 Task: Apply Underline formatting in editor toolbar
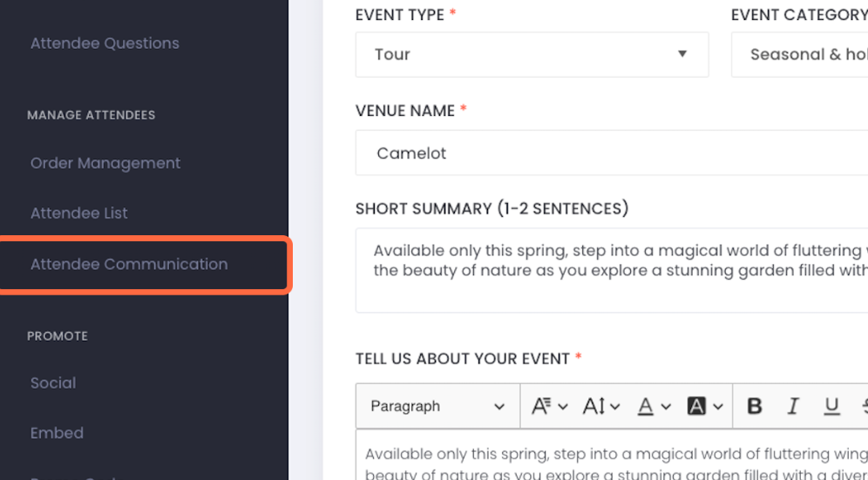click(831, 406)
